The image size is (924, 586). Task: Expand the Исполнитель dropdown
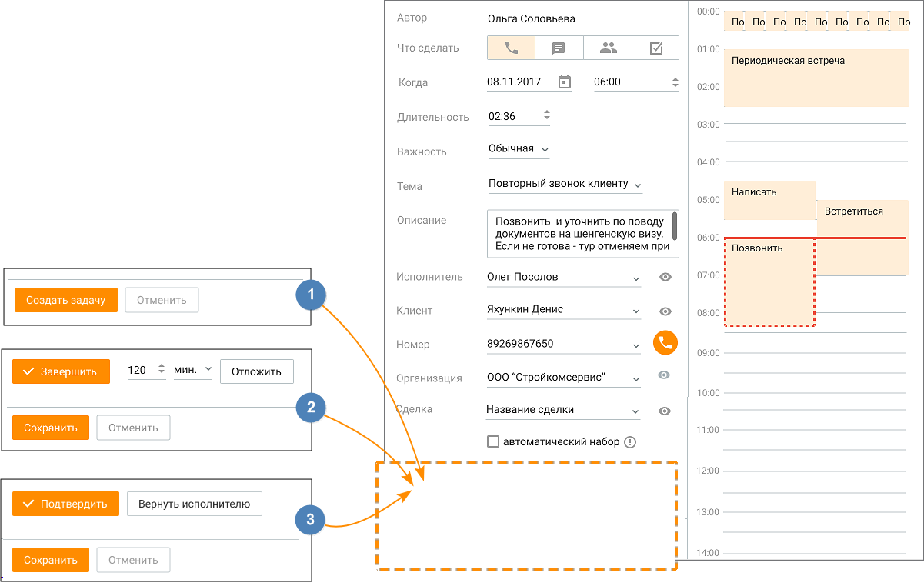pos(636,278)
